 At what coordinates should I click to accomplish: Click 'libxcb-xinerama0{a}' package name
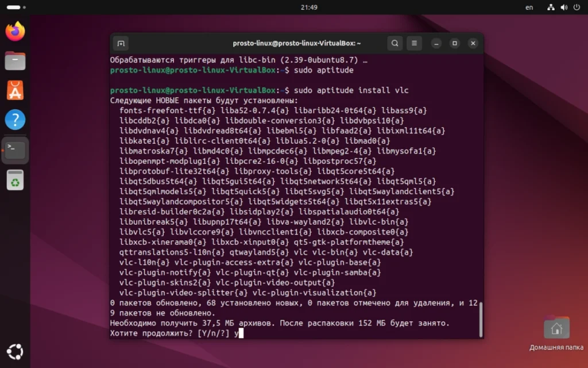coord(163,242)
